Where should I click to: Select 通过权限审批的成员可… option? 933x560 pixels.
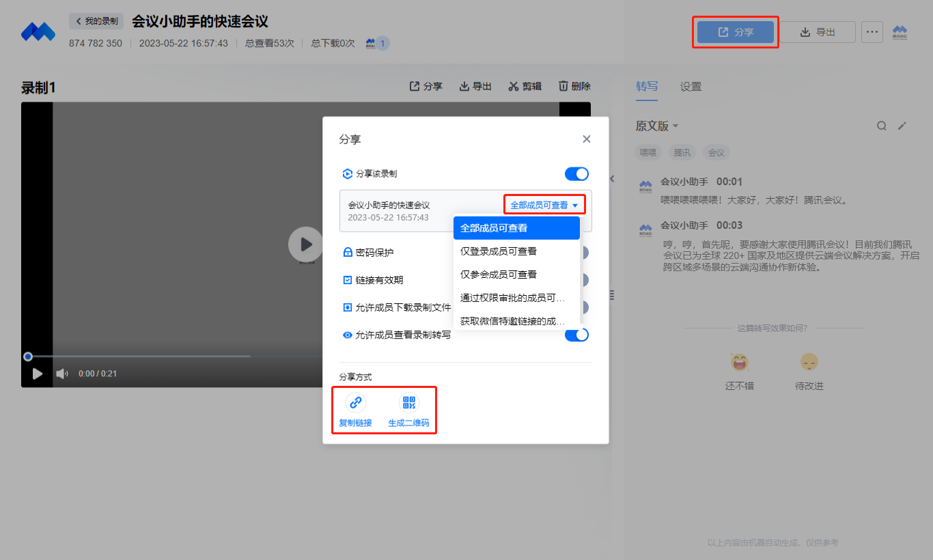click(516, 298)
